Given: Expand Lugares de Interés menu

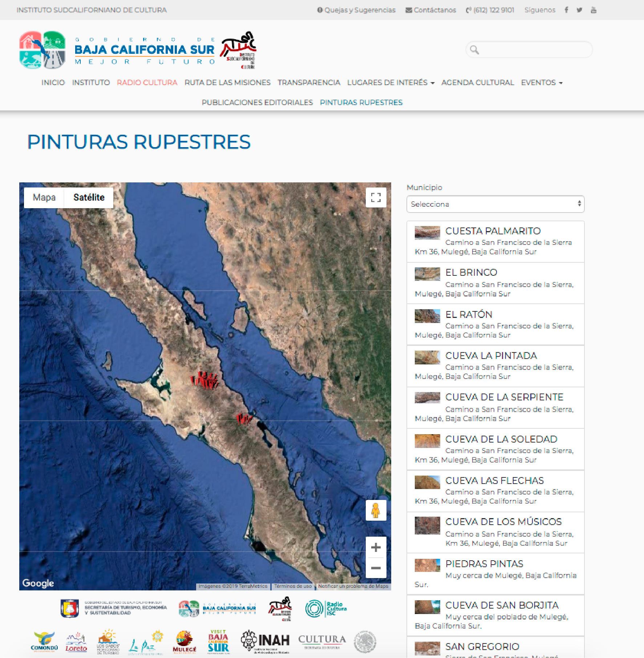Looking at the screenshot, I should (390, 82).
